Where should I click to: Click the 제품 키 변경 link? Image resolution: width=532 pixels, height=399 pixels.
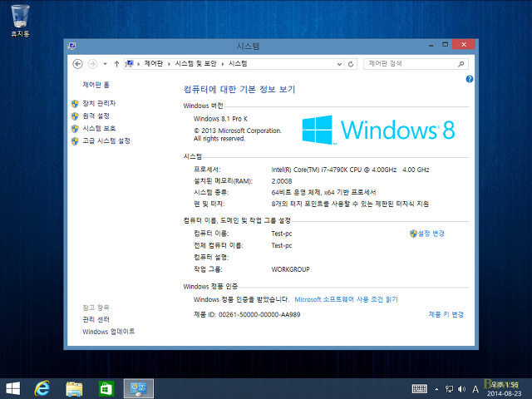tap(446, 314)
